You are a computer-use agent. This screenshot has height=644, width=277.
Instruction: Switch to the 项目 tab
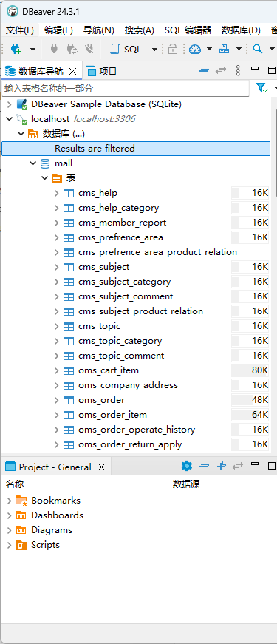(102, 71)
